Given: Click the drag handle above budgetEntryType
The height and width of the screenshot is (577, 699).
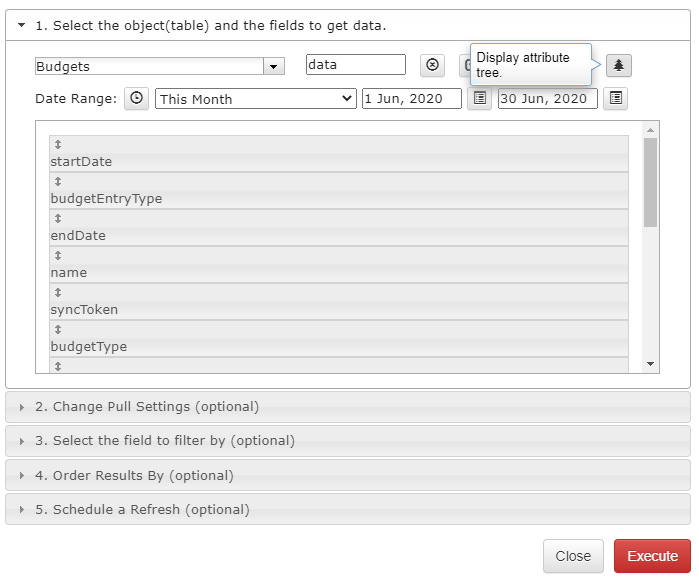Looking at the screenshot, I should click(57, 182).
